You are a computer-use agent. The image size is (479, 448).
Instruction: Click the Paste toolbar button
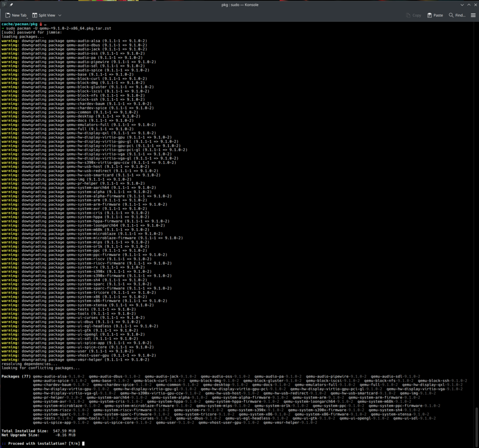pos(435,15)
